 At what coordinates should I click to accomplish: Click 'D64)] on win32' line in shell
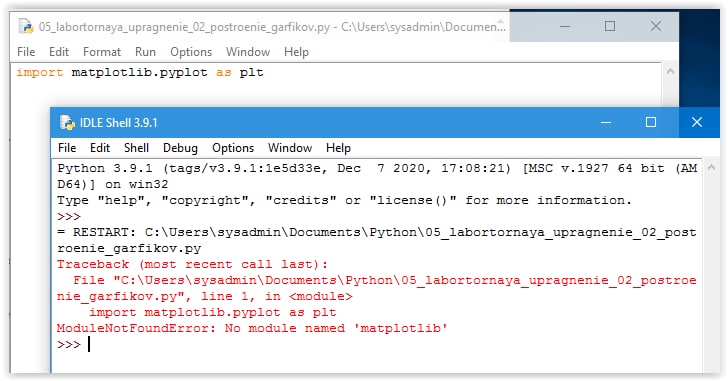[112, 184]
